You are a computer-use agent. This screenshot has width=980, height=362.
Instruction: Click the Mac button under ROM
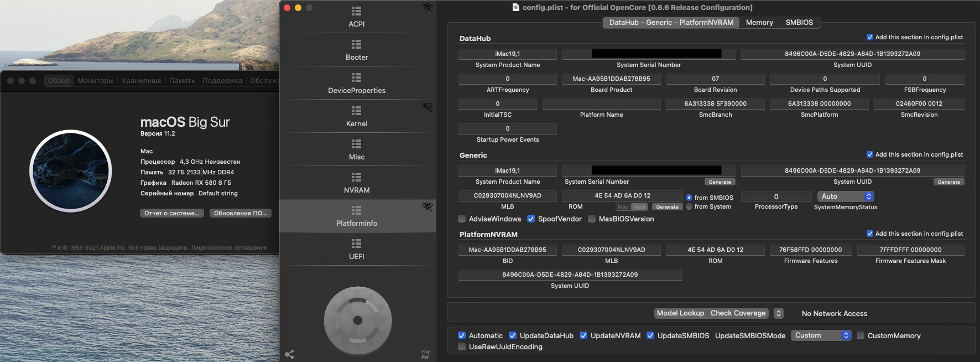tap(623, 207)
